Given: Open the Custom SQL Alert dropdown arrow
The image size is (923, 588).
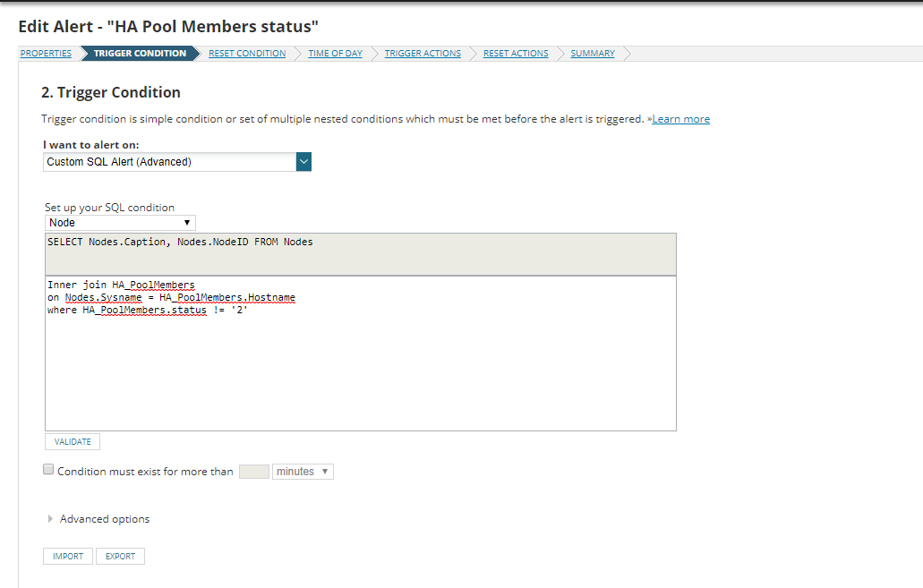Looking at the screenshot, I should point(303,162).
